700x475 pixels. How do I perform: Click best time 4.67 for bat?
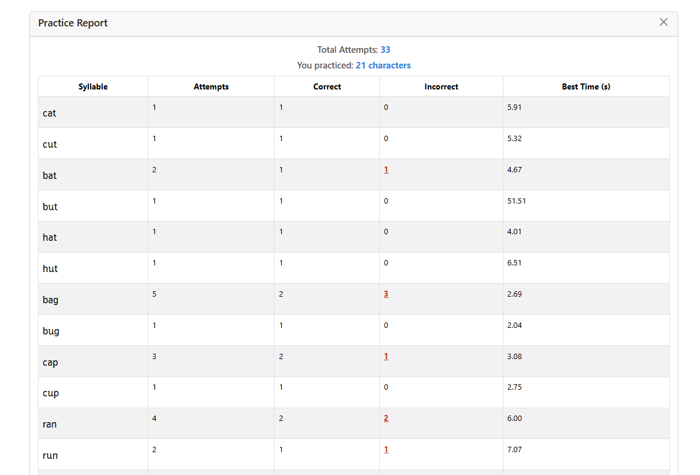tap(514, 170)
